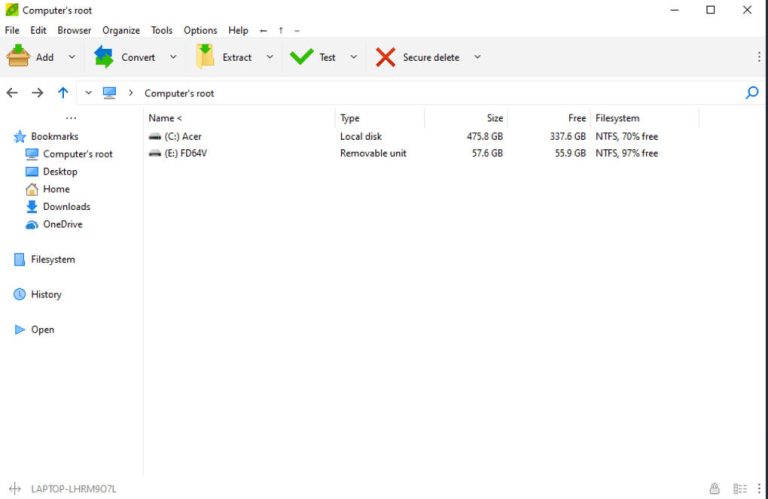
Task: Click the Extract folder icon
Action: point(205,56)
